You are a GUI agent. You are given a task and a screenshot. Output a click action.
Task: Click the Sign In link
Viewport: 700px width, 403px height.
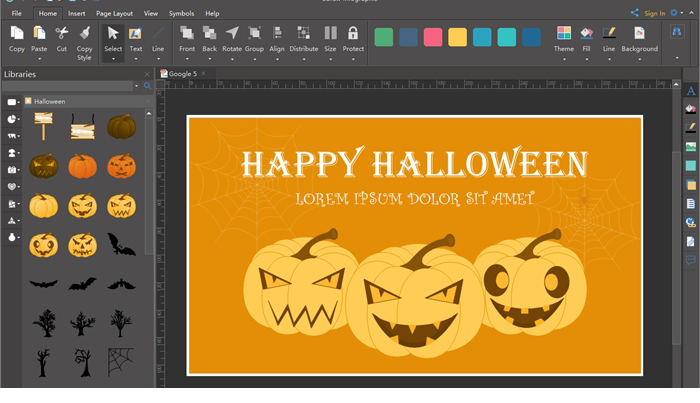pos(654,13)
